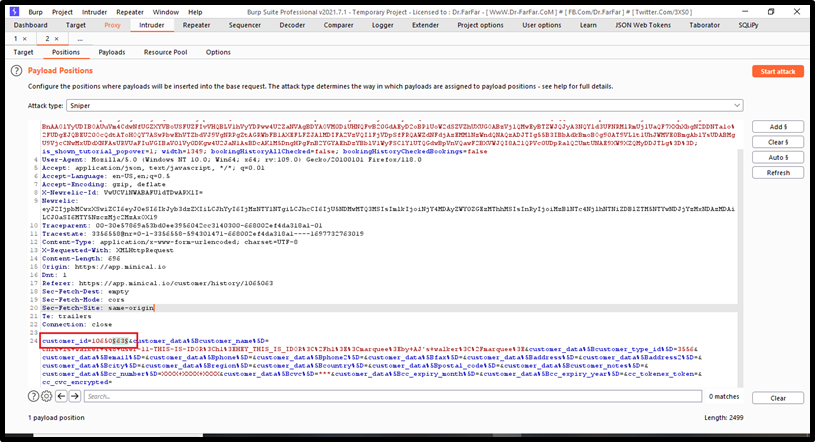Click the Start attack button

778,71
